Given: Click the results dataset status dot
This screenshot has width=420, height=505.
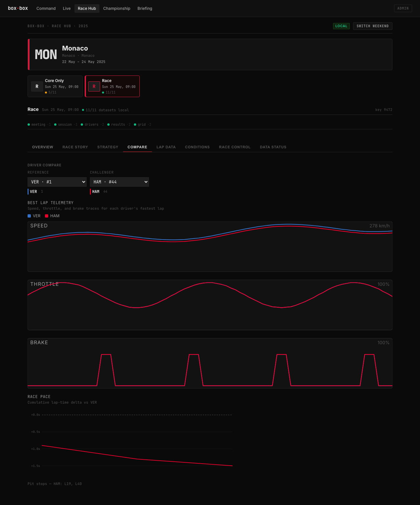Looking at the screenshot, I should point(109,125).
